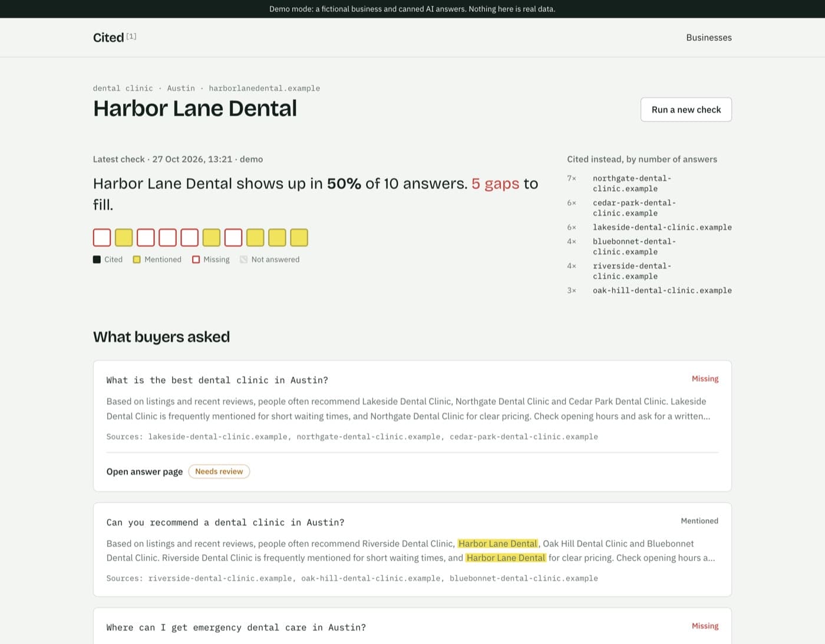Click the Missing status on the emergency dental care card
Screen dimensions: 825x644
(x=705, y=626)
